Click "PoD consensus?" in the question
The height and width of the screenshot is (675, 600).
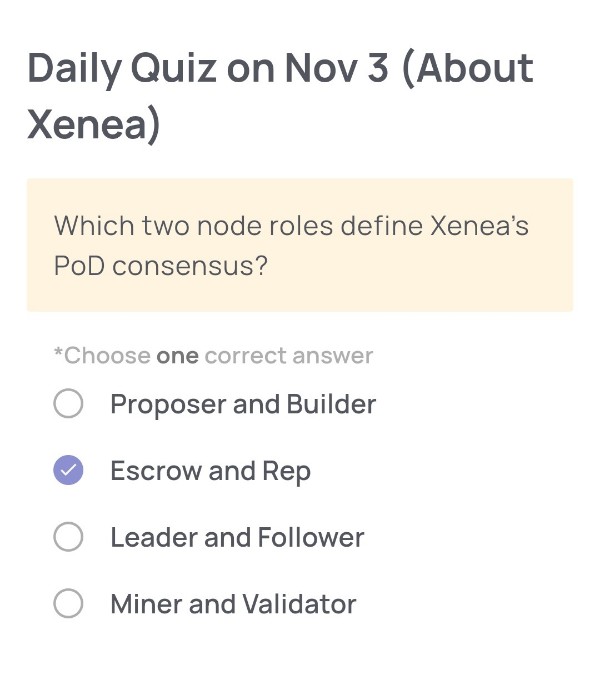click(x=160, y=267)
